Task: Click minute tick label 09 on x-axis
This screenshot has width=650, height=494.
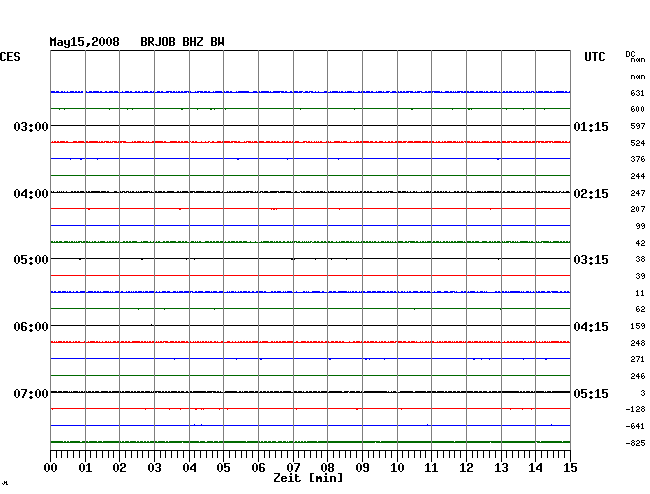Action: click(362, 468)
